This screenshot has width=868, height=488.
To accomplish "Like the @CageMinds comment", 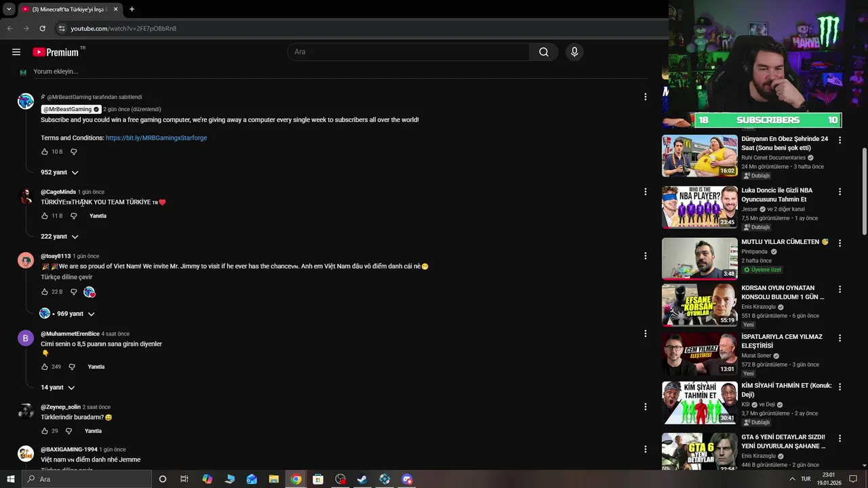I will click(45, 216).
